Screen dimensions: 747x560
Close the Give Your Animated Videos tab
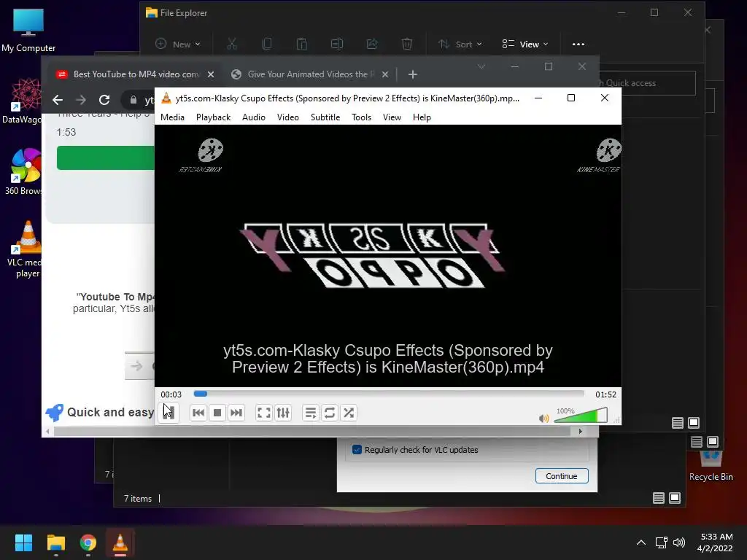385,74
